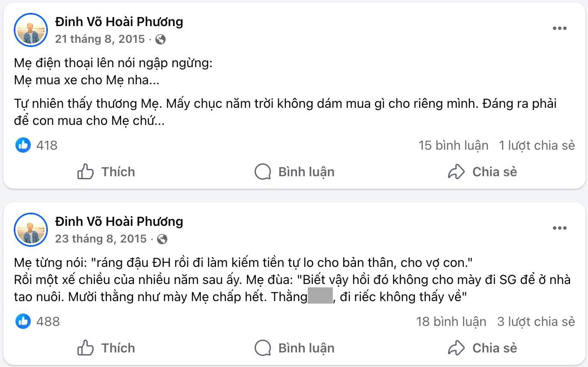
Task: Expand options for the second post dated 23 tháng 8
Action: tap(559, 228)
